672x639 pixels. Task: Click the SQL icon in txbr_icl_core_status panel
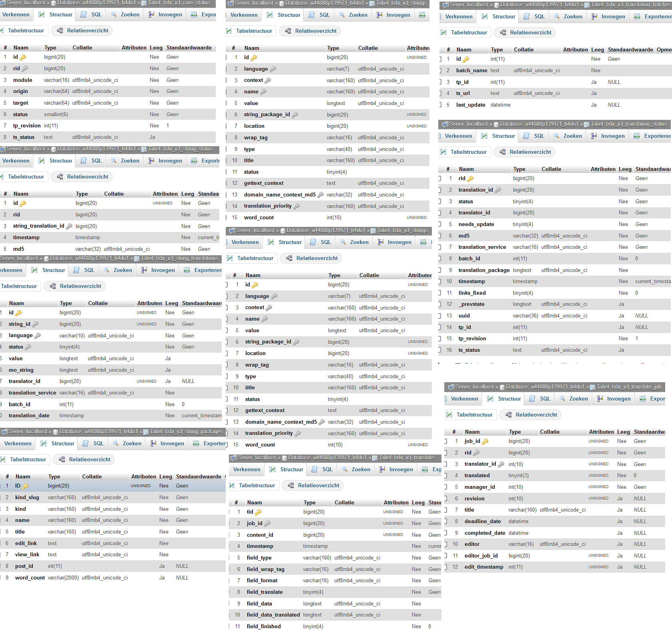pos(84,14)
